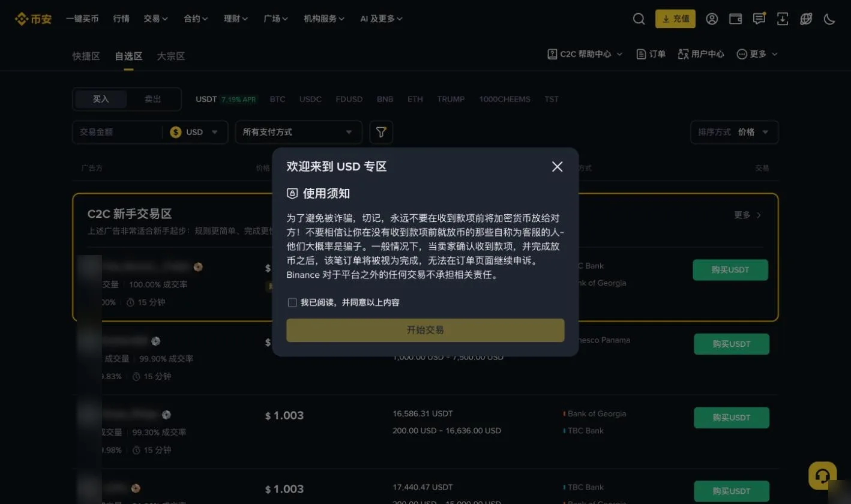Click the 币安 Binance logo

[34, 19]
